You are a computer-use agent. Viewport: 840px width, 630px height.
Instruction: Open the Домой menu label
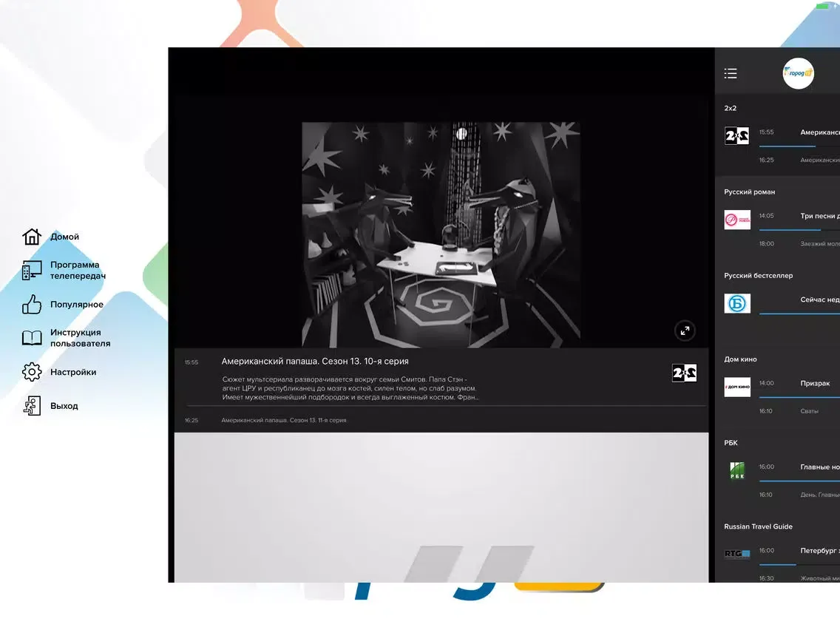pos(64,237)
